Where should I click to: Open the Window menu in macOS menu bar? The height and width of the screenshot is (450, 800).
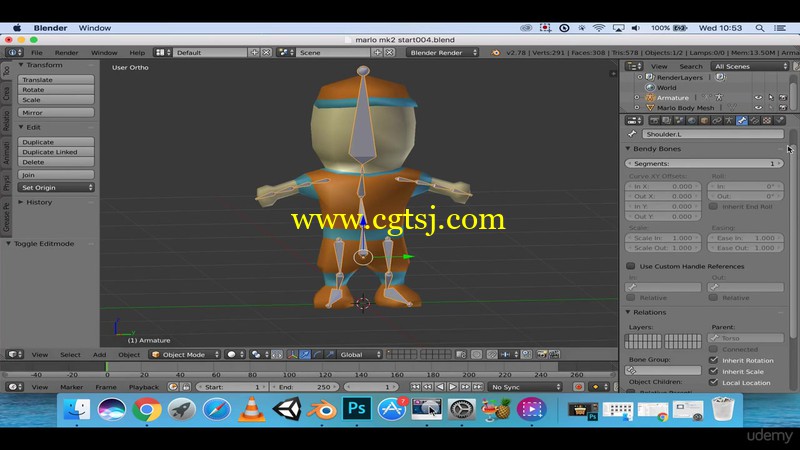(x=94, y=28)
